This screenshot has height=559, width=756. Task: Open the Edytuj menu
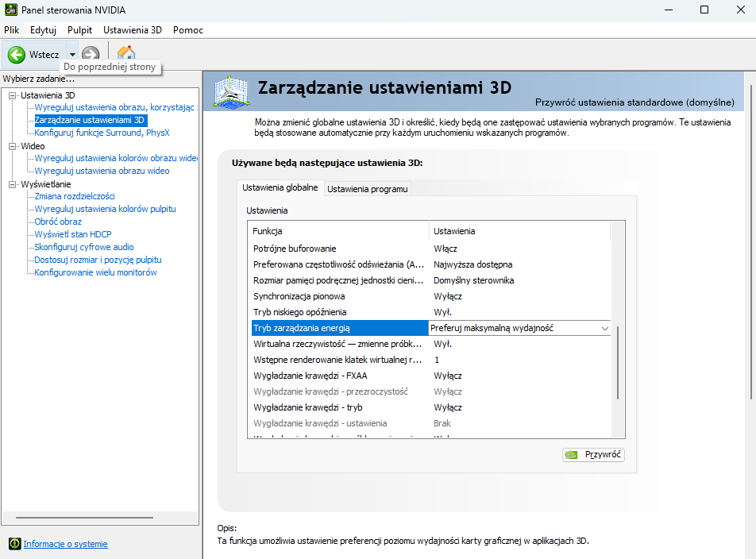pos(43,30)
